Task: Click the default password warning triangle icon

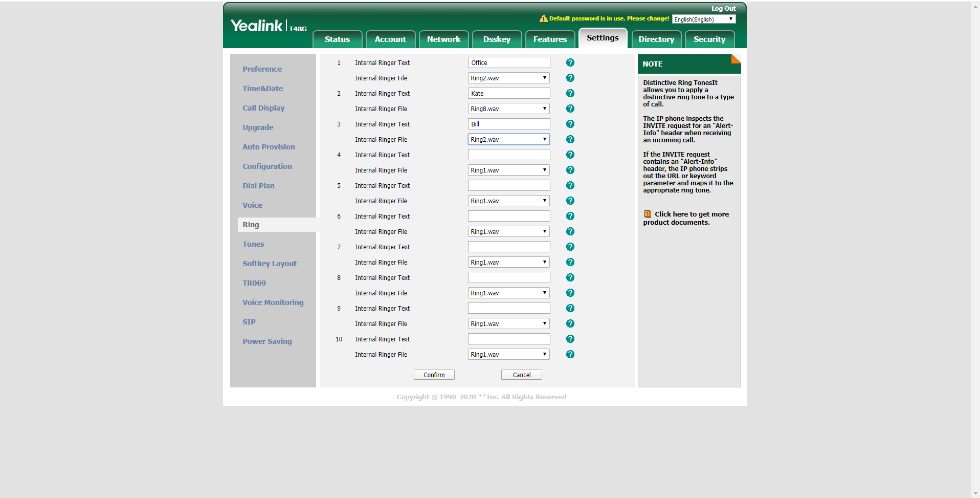Action: (x=543, y=18)
